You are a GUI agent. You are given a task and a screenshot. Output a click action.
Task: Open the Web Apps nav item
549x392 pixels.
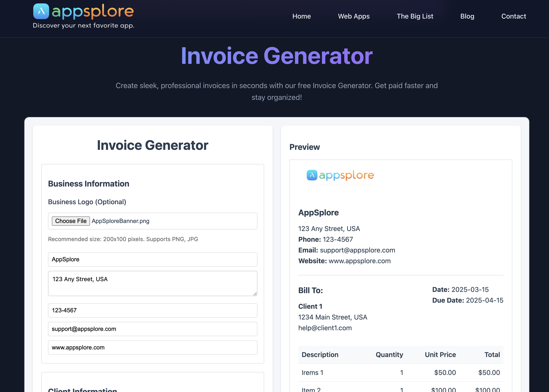(x=354, y=16)
